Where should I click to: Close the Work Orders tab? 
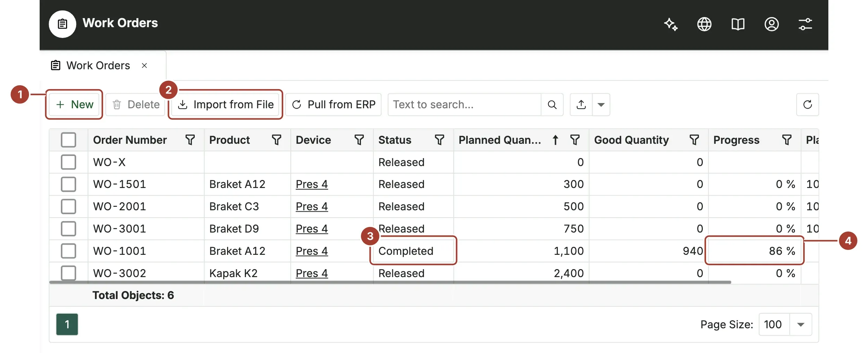144,65
